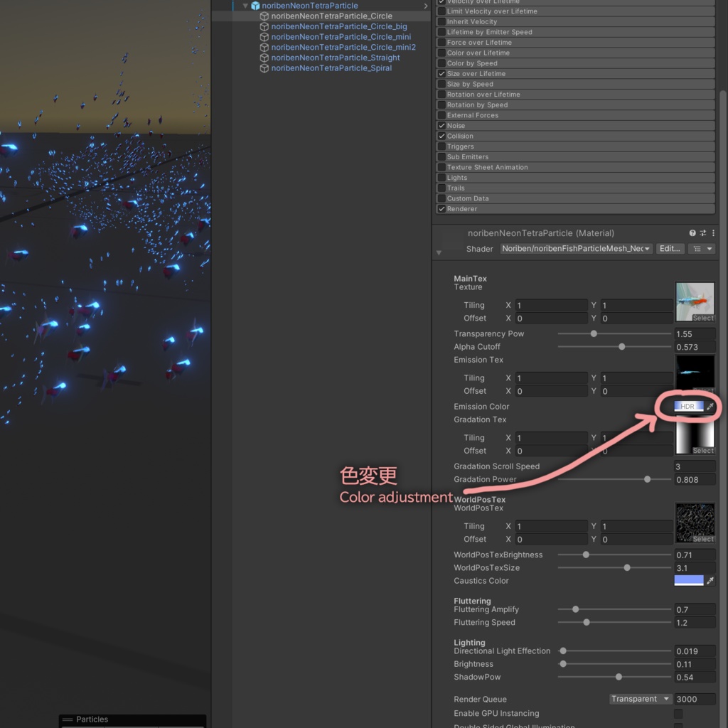This screenshot has height=728, width=728.
Task: Click the Emission Tex thumbnail
Action: pos(695,373)
